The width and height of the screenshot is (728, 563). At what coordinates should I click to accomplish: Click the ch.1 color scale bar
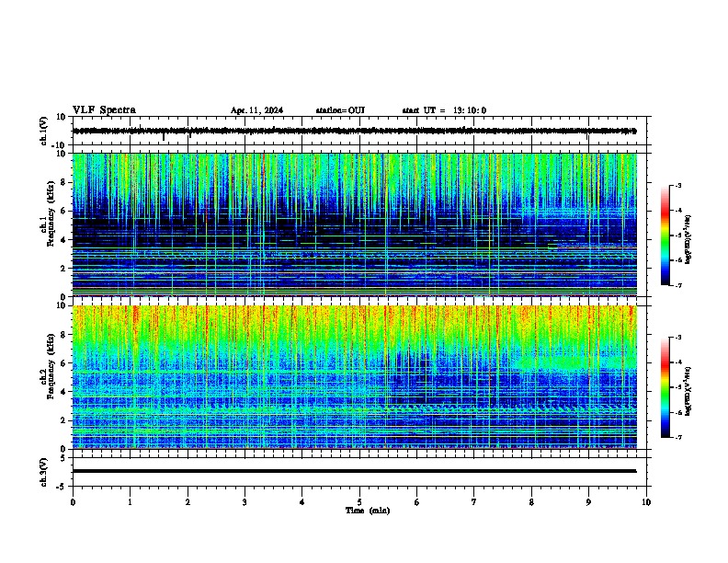tap(665, 236)
